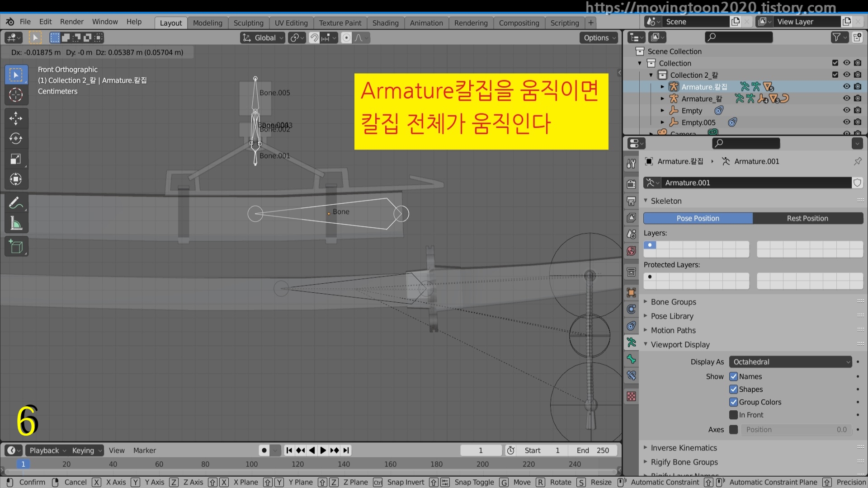Image resolution: width=868 pixels, height=488 pixels.
Task: Click the snap magnet icon
Action: [314, 38]
